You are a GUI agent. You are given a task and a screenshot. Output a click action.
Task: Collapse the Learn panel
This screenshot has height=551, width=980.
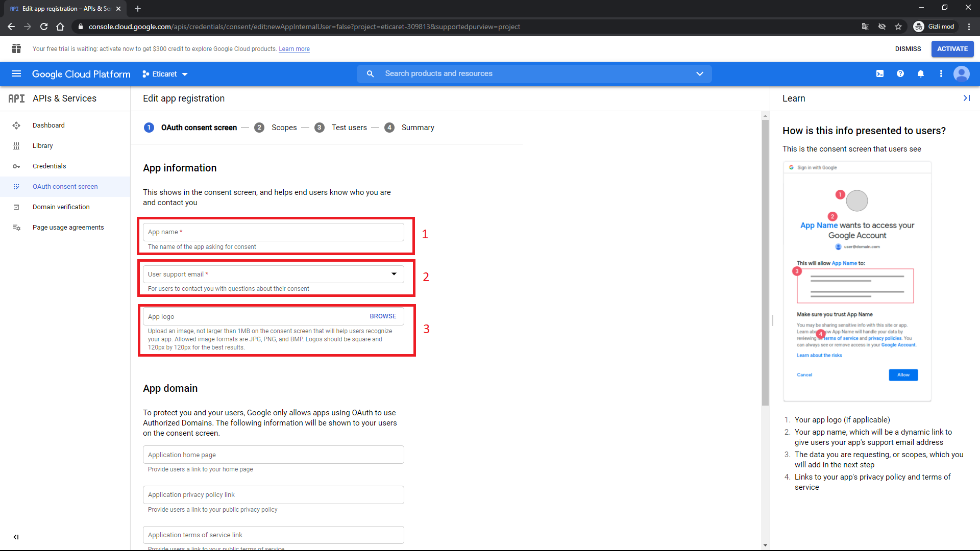[x=967, y=98]
